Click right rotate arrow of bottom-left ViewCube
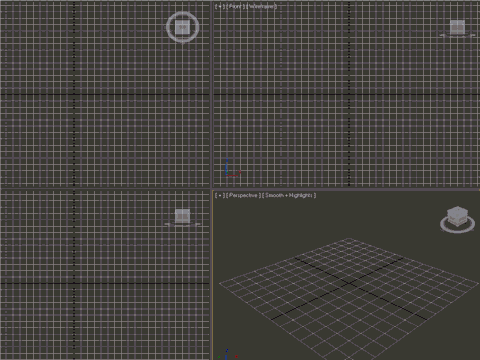 (197, 224)
